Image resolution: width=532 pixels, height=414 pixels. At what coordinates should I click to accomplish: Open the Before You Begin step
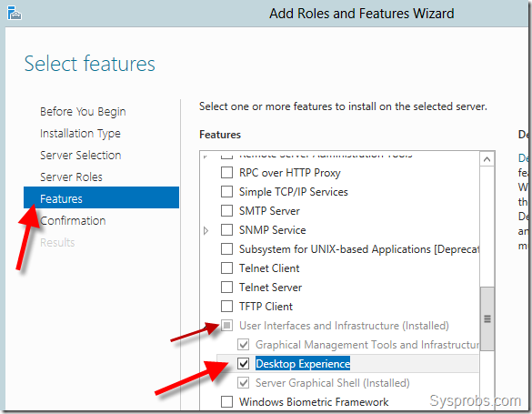[x=83, y=112]
